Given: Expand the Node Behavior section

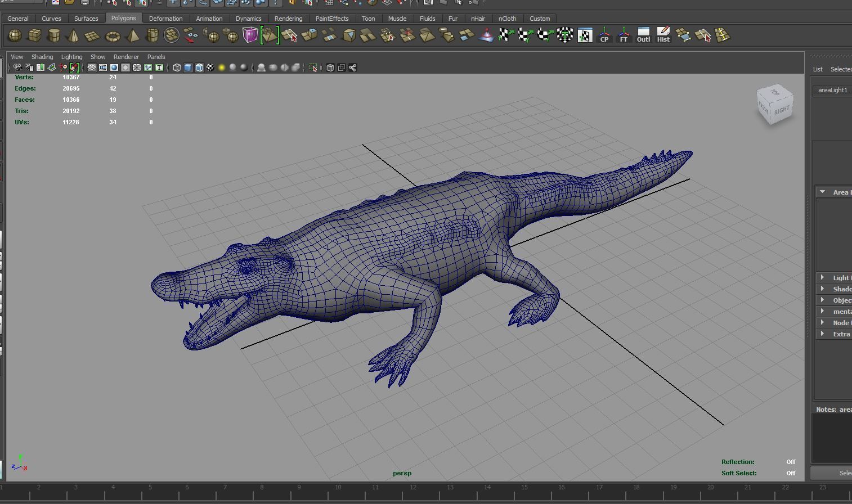Looking at the screenshot, I should (823, 322).
